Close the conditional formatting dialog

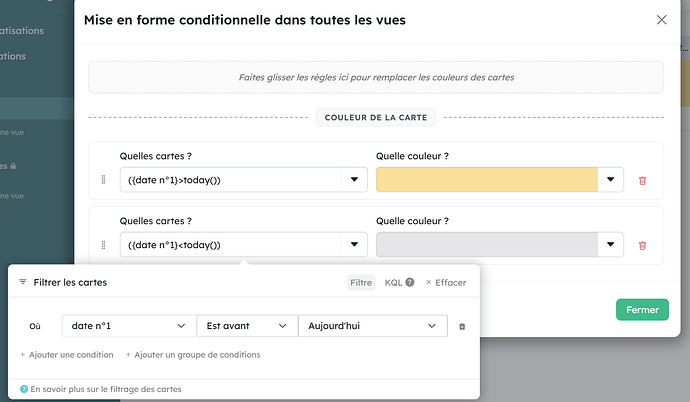[x=661, y=20]
